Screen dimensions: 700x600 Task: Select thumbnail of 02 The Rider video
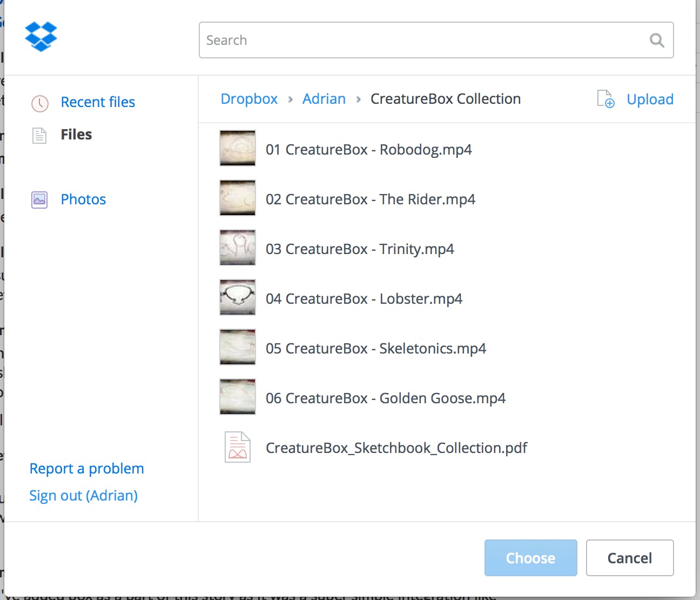[x=238, y=198]
